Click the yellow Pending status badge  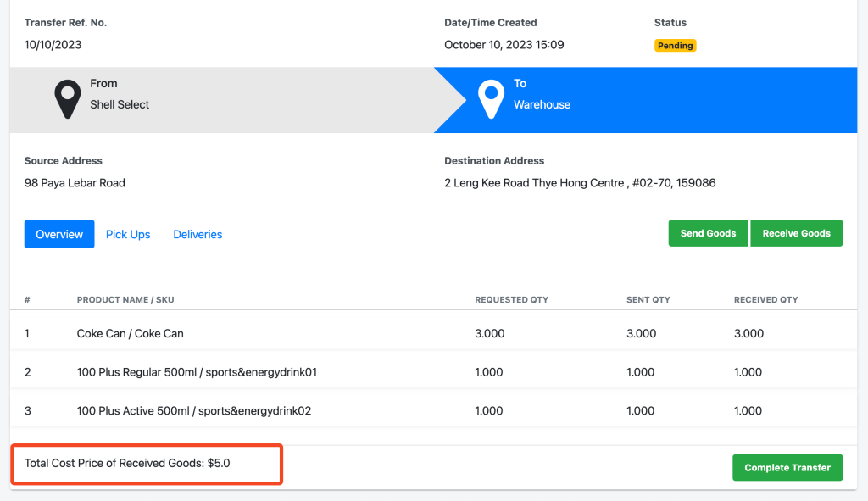(x=675, y=46)
